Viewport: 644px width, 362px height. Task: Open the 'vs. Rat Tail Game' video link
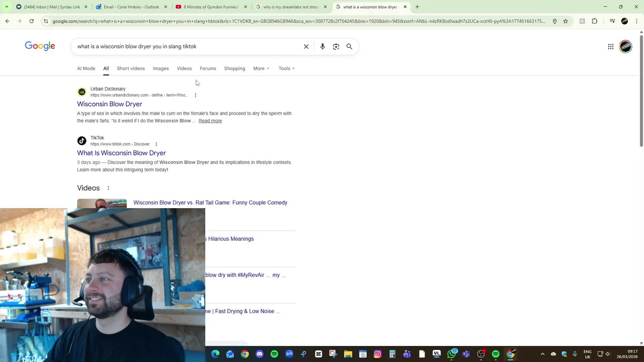click(210, 203)
